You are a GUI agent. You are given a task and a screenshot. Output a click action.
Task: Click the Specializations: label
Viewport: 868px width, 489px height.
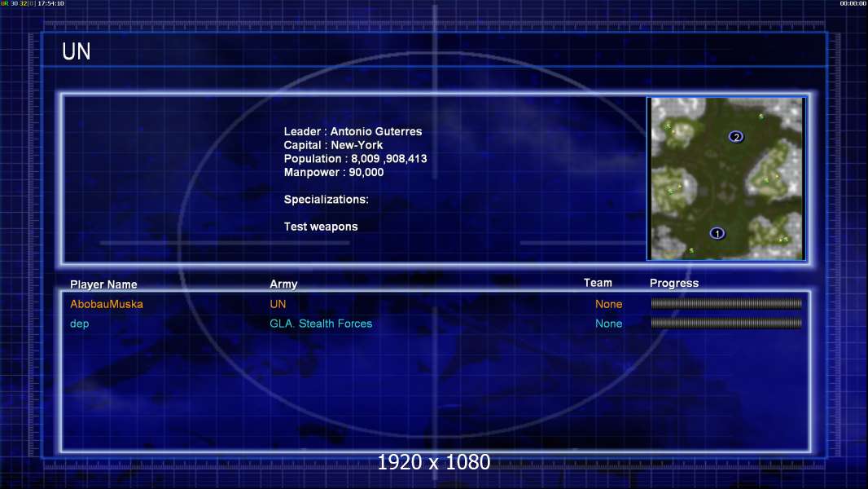326,200
